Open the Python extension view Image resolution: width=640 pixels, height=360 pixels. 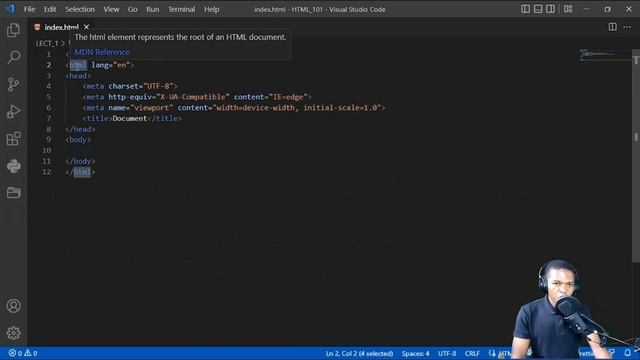click(13, 166)
